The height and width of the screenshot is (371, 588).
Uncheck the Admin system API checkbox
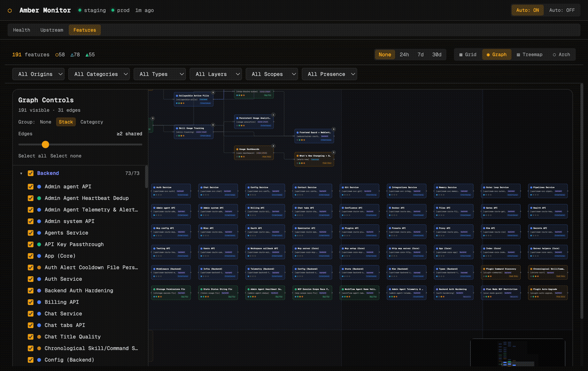pyautogui.click(x=31, y=221)
